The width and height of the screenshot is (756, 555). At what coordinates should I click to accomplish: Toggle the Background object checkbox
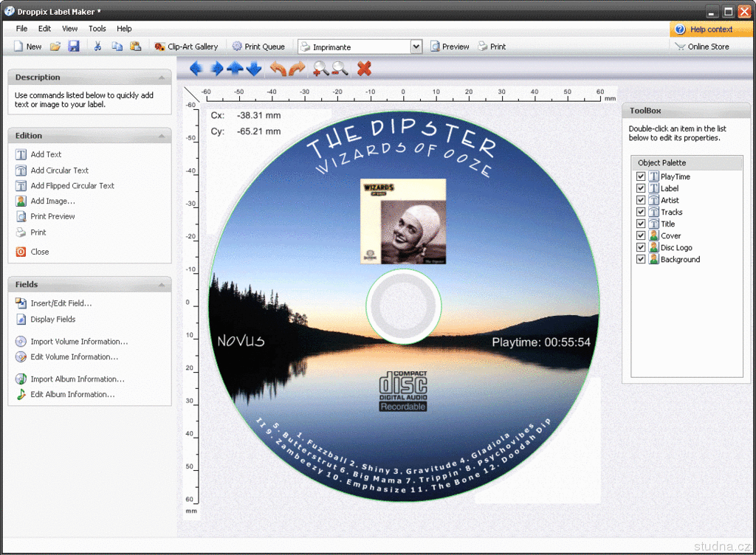click(641, 259)
